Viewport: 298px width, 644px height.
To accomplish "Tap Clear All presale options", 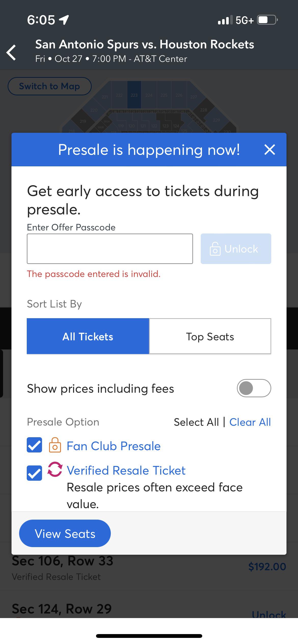I will [250, 422].
